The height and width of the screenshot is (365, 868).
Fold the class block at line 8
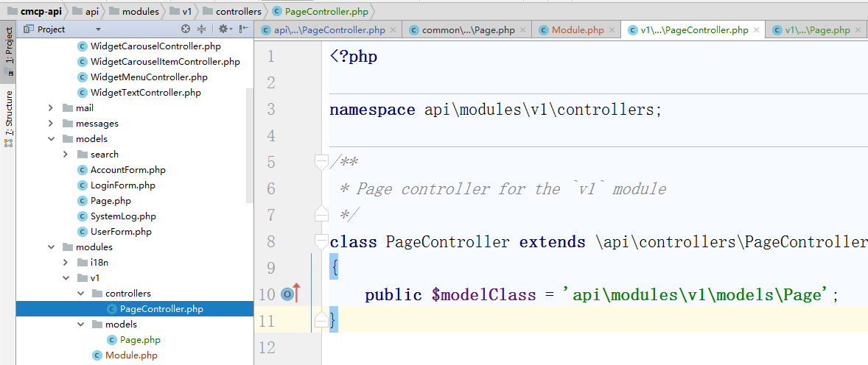(321, 241)
